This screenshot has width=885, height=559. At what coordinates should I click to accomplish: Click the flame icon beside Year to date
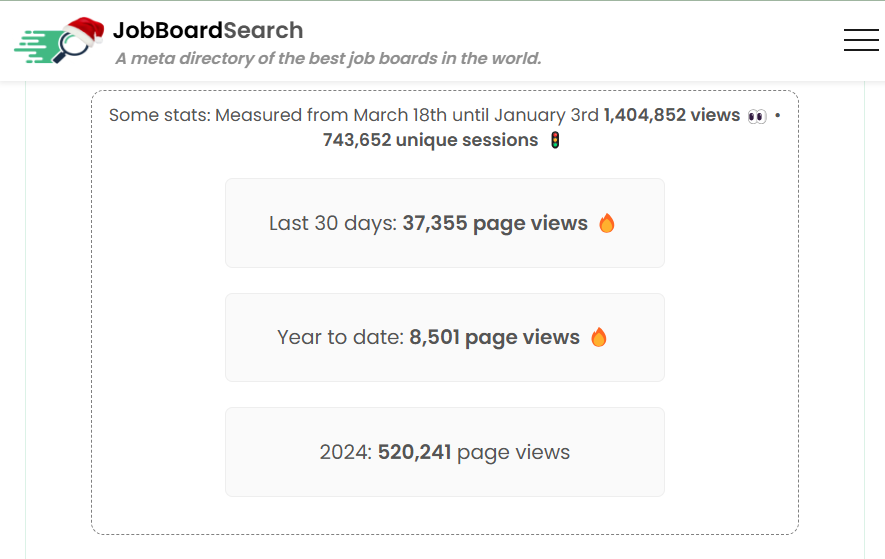click(599, 338)
